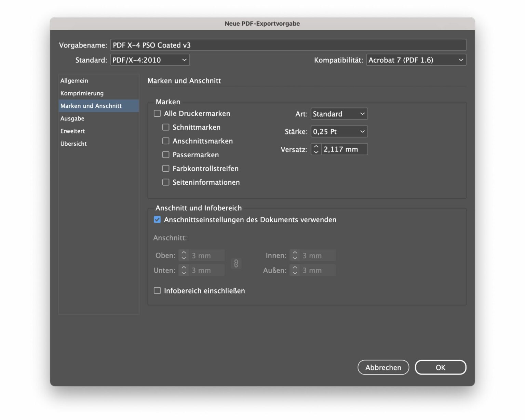
Task: Open the Standard PDF/X-4:2010 dropdown
Action: [150, 60]
